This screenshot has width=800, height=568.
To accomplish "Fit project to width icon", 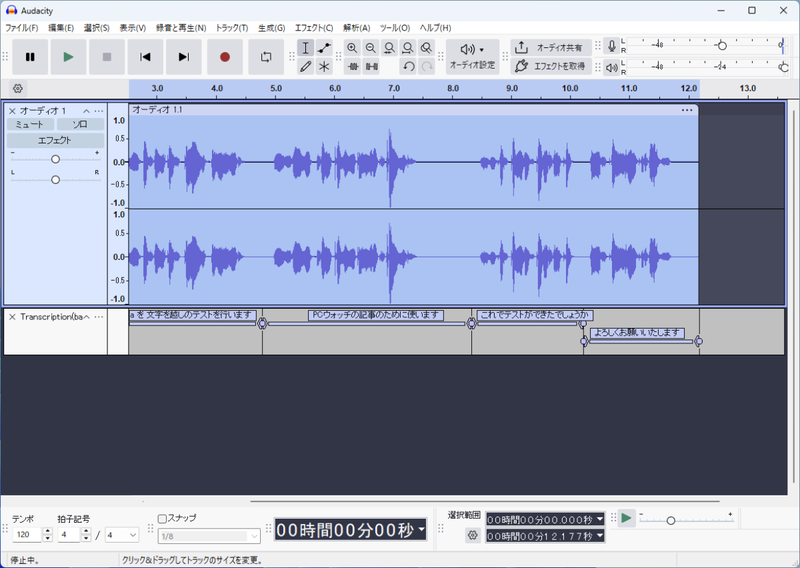I will tap(408, 48).
